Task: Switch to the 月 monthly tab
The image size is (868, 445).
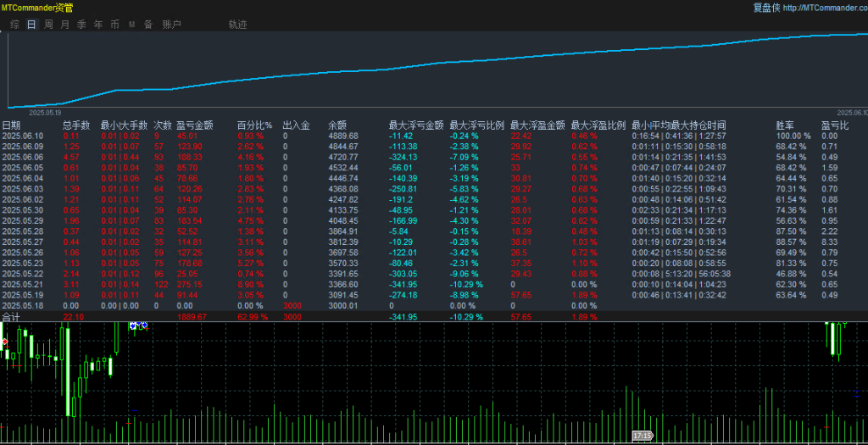Action: pyautogui.click(x=65, y=25)
